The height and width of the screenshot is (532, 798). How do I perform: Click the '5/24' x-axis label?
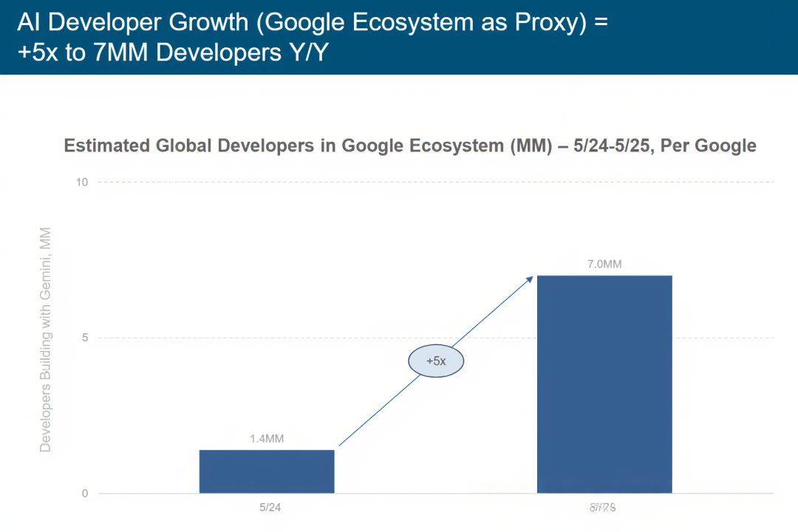tap(270, 508)
